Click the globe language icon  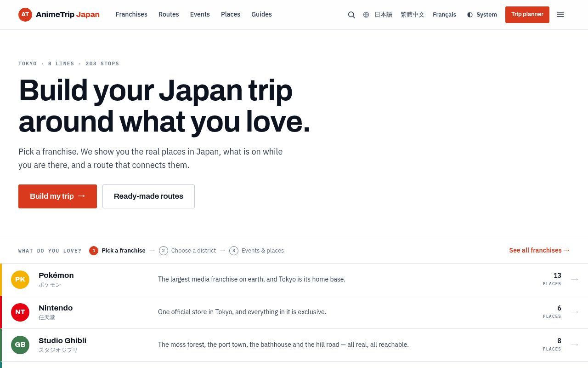[366, 15]
